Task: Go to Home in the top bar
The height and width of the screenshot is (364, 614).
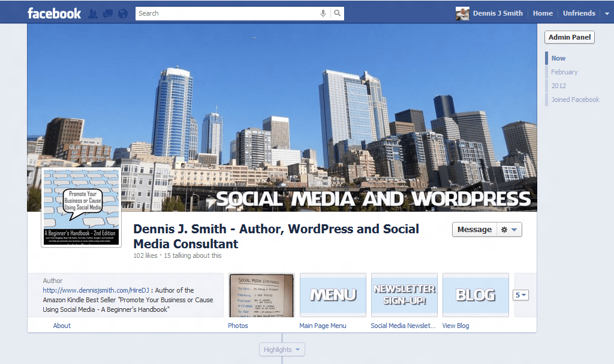Action: (x=543, y=13)
